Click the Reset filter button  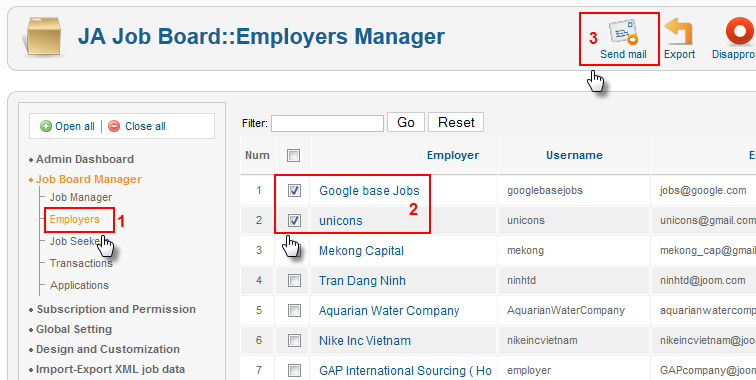coord(456,122)
